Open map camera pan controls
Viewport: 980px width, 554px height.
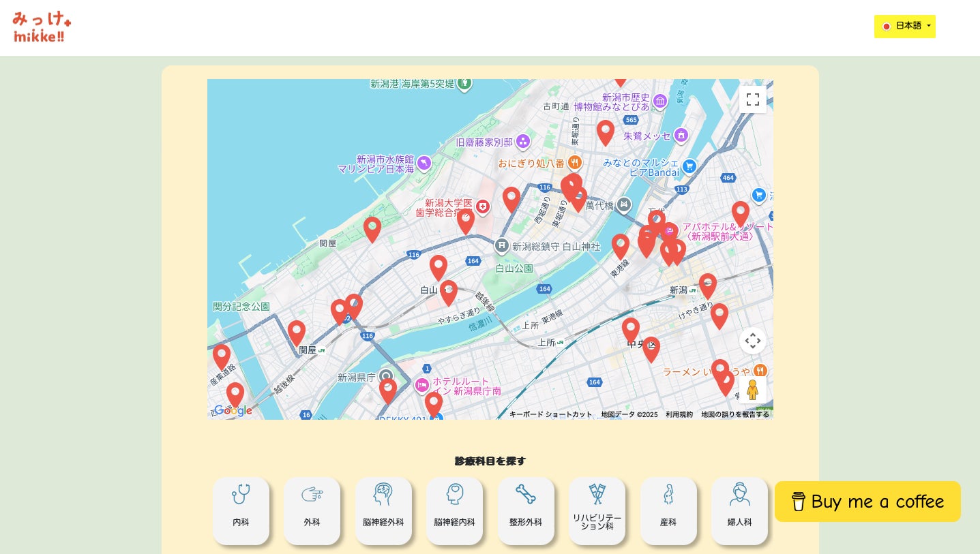(x=753, y=341)
